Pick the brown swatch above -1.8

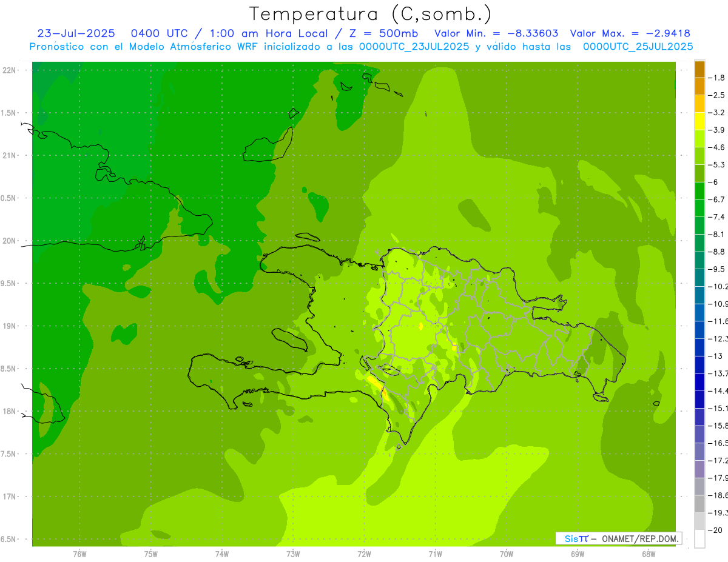[x=699, y=69]
